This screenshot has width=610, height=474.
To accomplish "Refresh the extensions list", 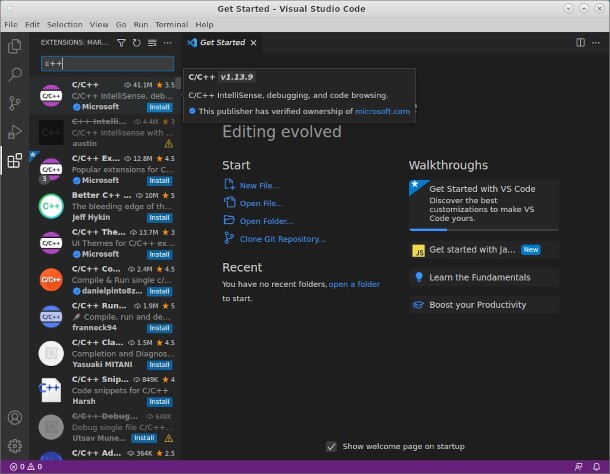I will tap(137, 43).
